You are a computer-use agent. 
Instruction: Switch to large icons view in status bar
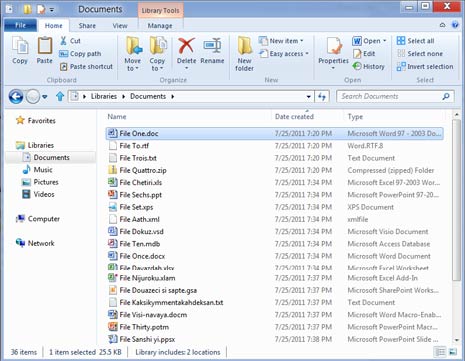point(453,352)
